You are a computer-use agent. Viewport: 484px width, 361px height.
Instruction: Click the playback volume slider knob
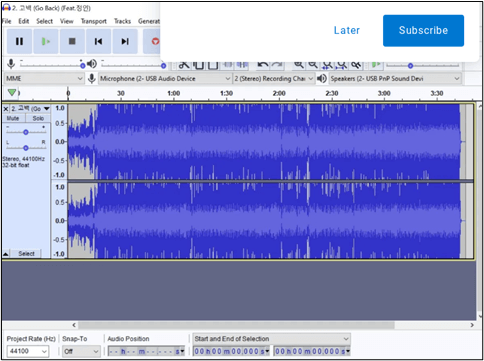(x=163, y=66)
